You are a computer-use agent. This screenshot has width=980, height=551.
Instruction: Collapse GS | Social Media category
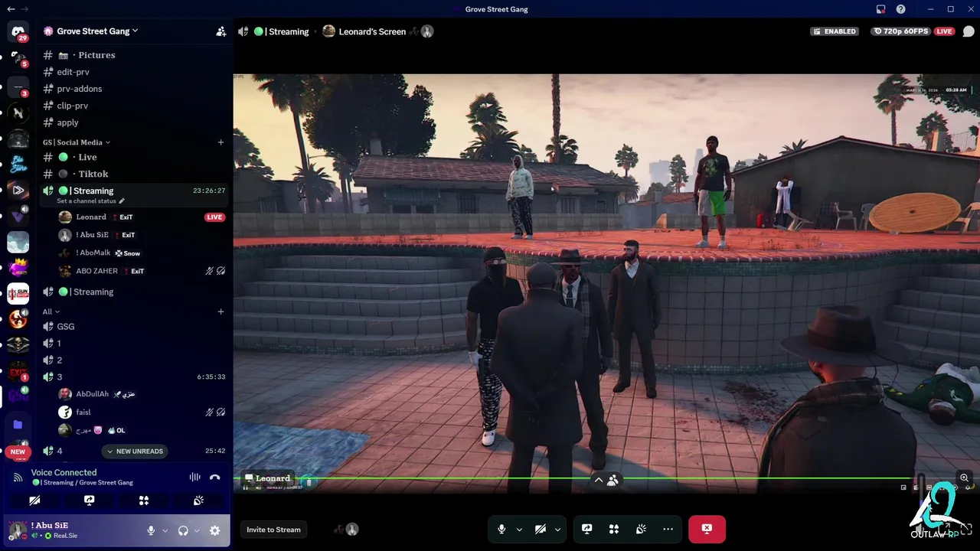[x=77, y=142]
